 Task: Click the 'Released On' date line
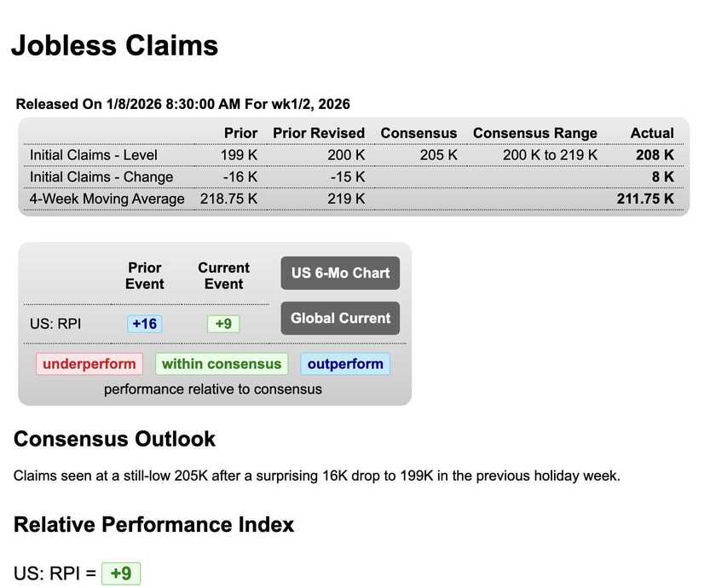183,105
